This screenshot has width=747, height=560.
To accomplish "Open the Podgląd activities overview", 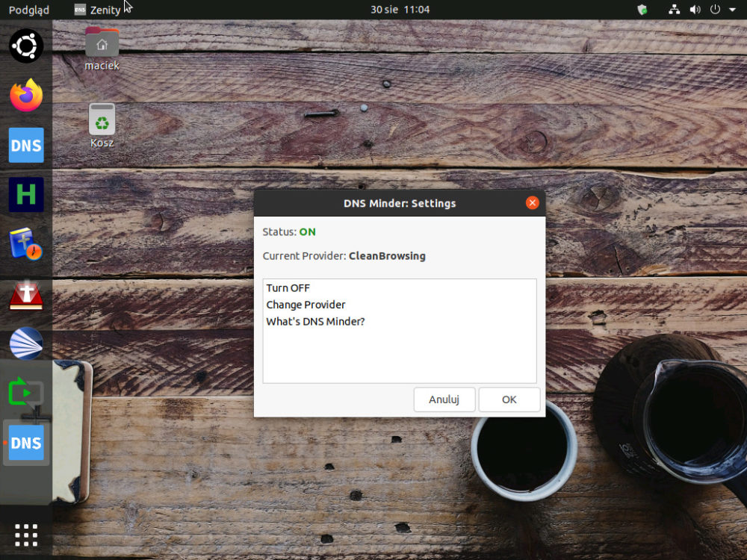I will (28, 10).
